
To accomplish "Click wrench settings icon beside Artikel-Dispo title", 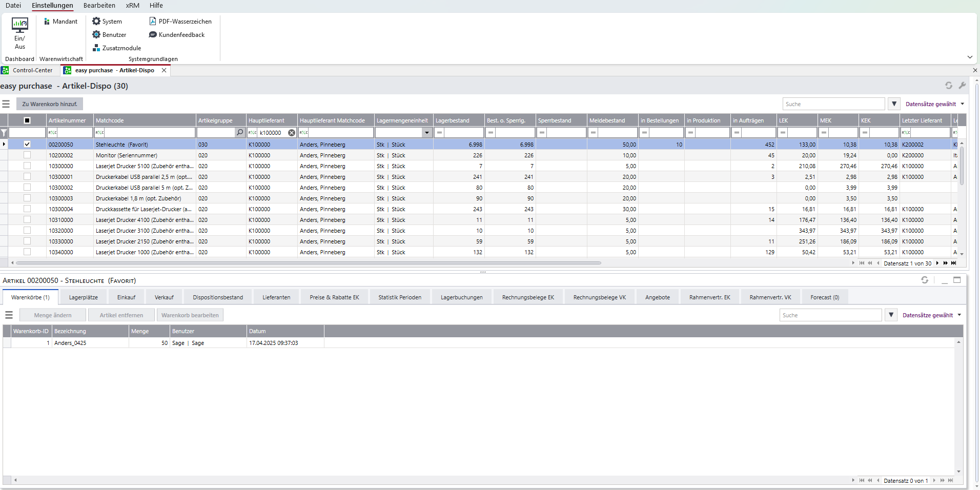I will point(962,86).
